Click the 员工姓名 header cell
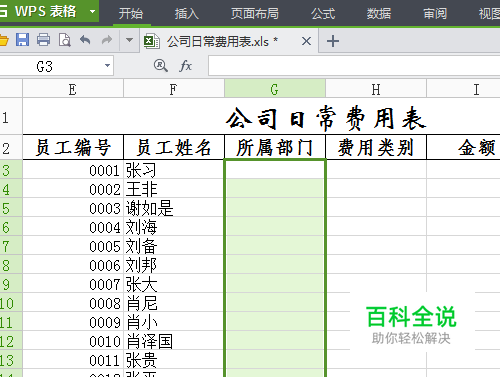500x377 pixels. [x=174, y=147]
